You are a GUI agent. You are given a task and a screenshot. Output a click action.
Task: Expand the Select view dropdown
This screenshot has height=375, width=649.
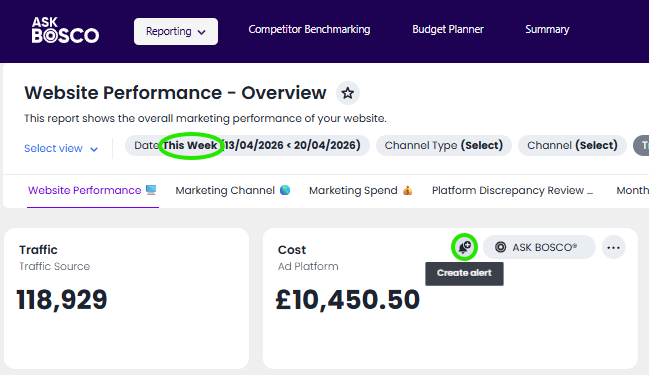coord(61,148)
